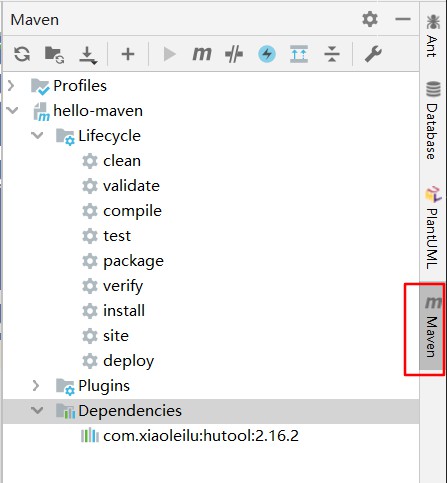Click Execute Maven Goal m icon
The height and width of the screenshot is (483, 447).
(202, 54)
